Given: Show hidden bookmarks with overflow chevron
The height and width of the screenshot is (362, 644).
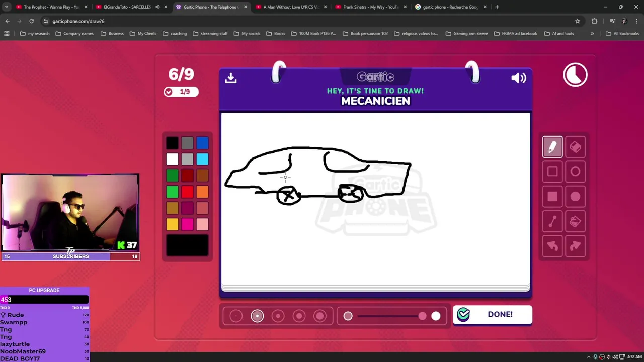Looking at the screenshot, I should pos(592,34).
